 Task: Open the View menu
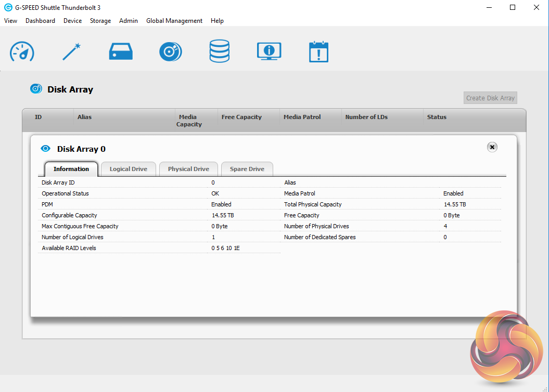(x=10, y=21)
